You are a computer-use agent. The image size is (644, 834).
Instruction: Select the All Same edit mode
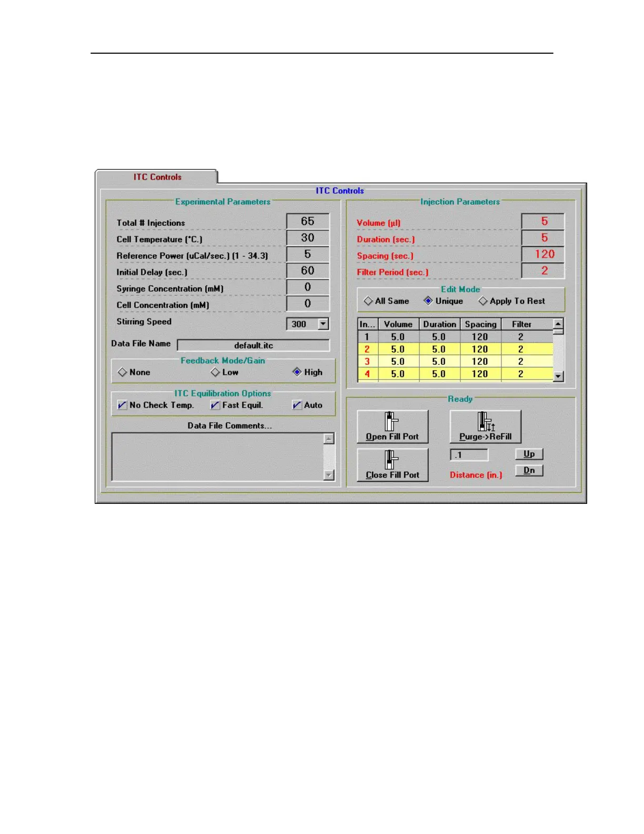[387, 301]
